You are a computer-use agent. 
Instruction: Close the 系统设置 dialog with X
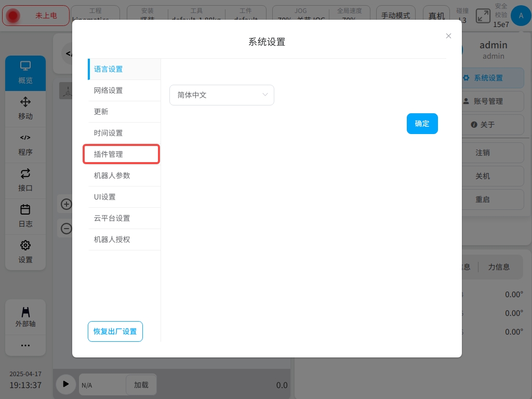click(448, 36)
